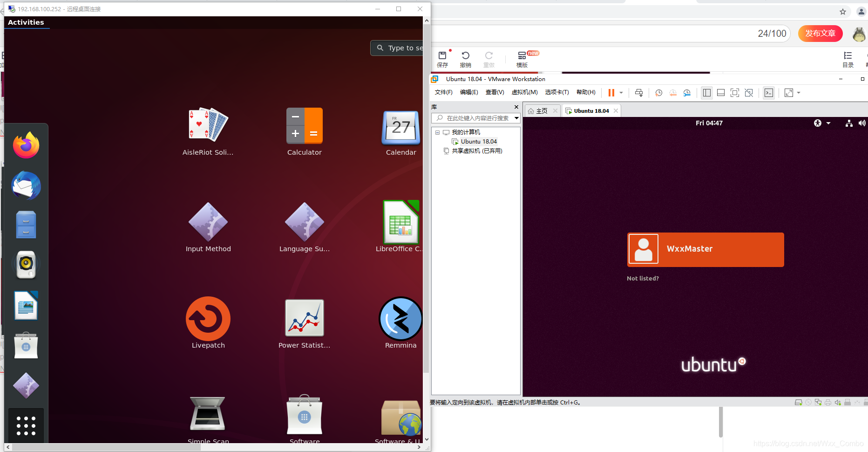This screenshot has width=868, height=452.
Task: Close the VMware library panel
Action: (x=516, y=107)
